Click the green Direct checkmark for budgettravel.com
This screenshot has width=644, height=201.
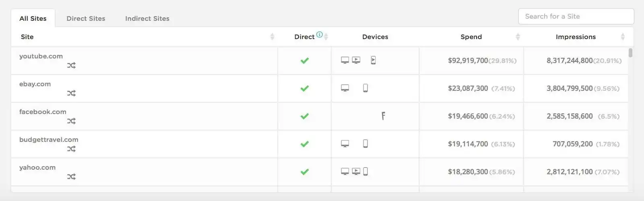tap(305, 144)
